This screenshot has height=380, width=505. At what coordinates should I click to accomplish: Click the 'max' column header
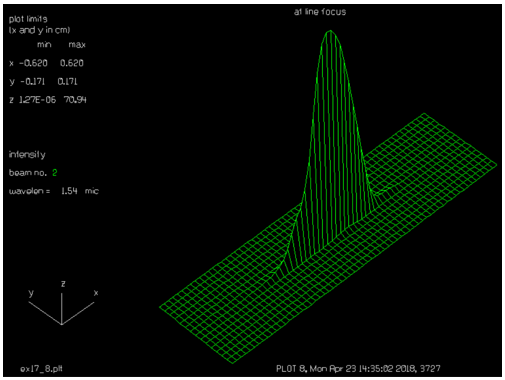(77, 45)
